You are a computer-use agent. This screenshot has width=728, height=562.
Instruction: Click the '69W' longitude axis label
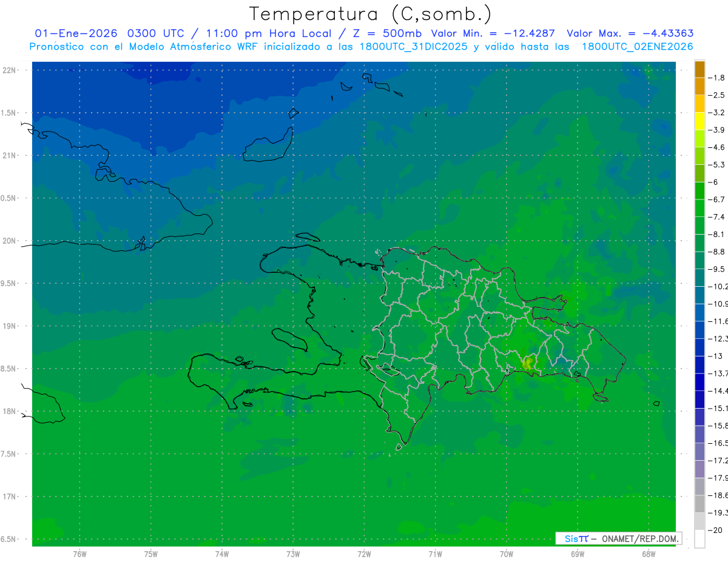point(578,554)
